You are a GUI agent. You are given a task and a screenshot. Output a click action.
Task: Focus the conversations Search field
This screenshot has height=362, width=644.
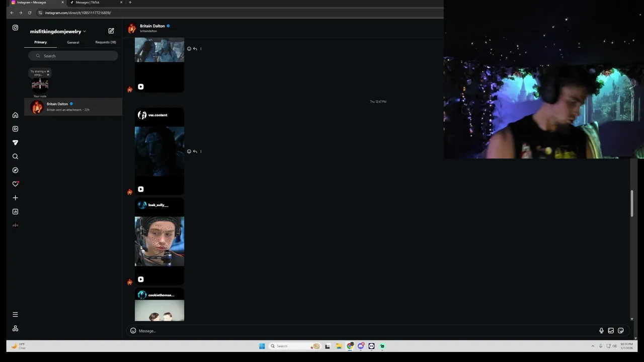tap(73, 56)
